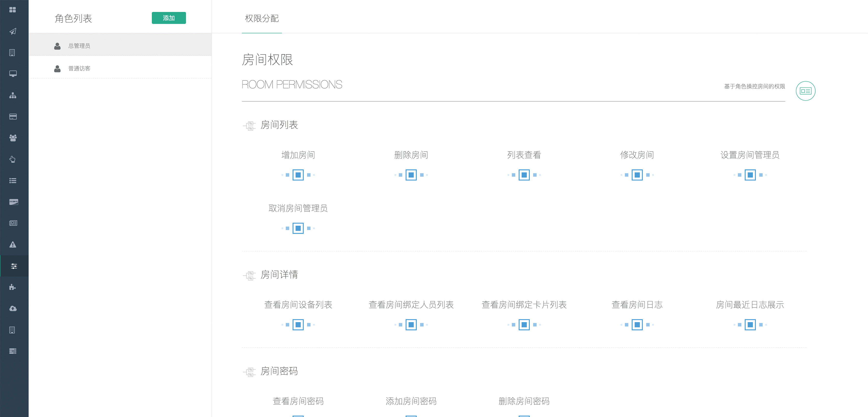
Task: Collapse the 房间详情 section tree icon
Action: [249, 275]
